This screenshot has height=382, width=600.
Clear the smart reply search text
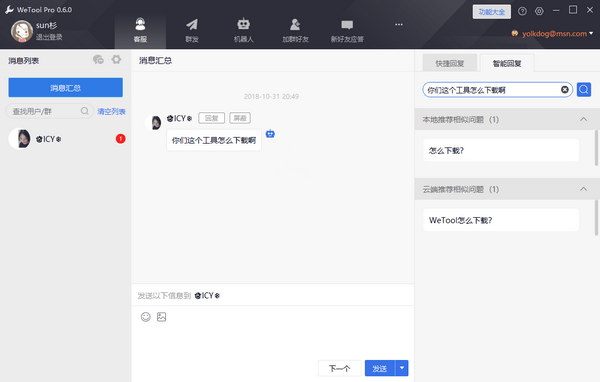click(564, 90)
